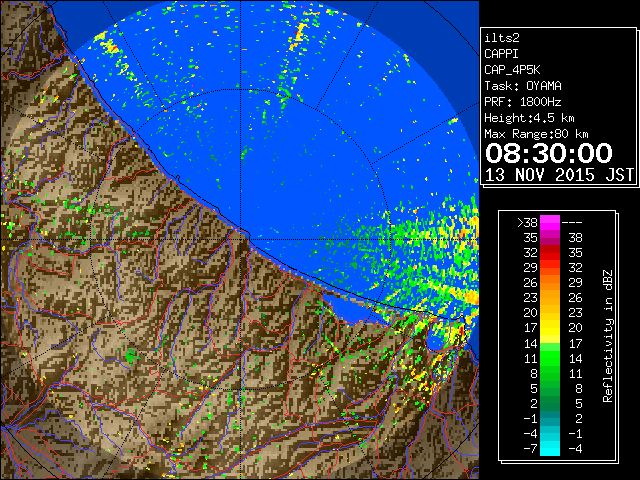640x480 pixels.
Task: Click the 'CAPPI' product label
Action: (501, 54)
